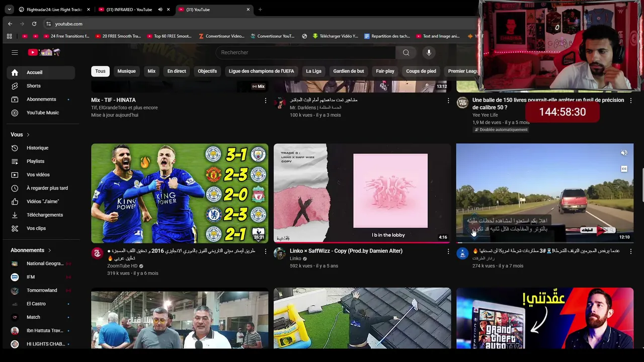The width and height of the screenshot is (644, 362).
Task: Open El Castro channel subscription
Action: click(x=41, y=304)
